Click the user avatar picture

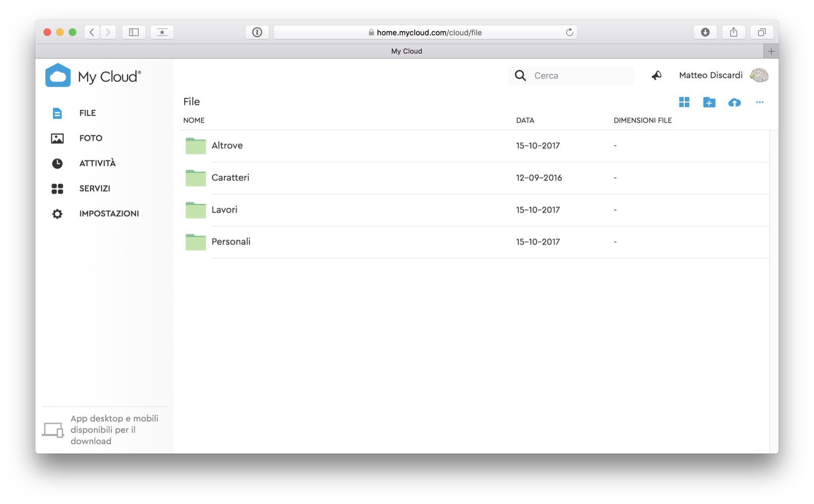click(759, 75)
